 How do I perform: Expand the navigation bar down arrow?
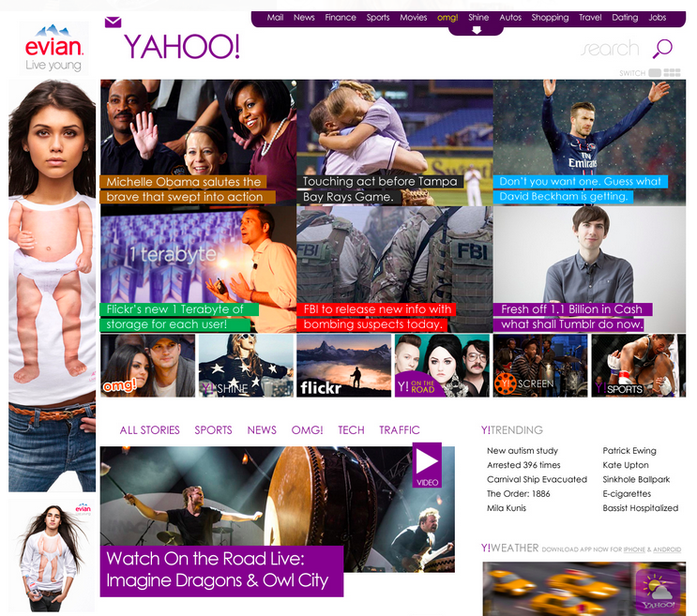pyautogui.click(x=477, y=30)
